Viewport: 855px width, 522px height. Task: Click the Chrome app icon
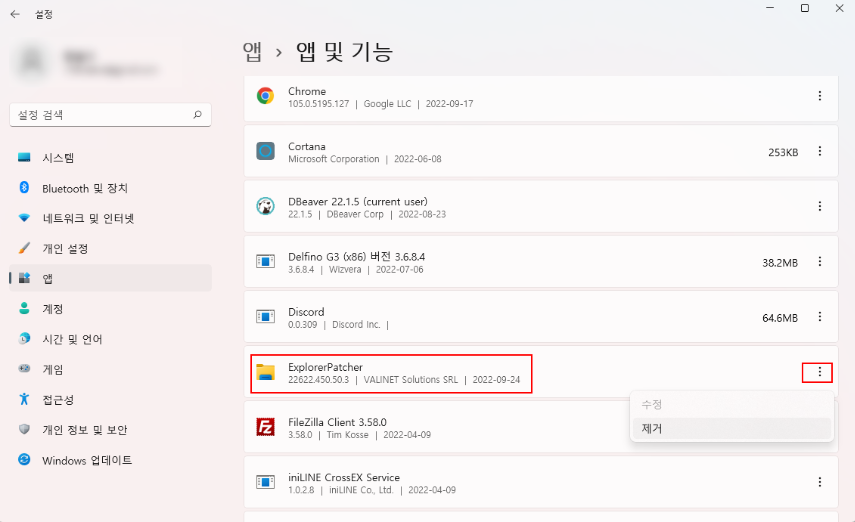tap(266, 96)
